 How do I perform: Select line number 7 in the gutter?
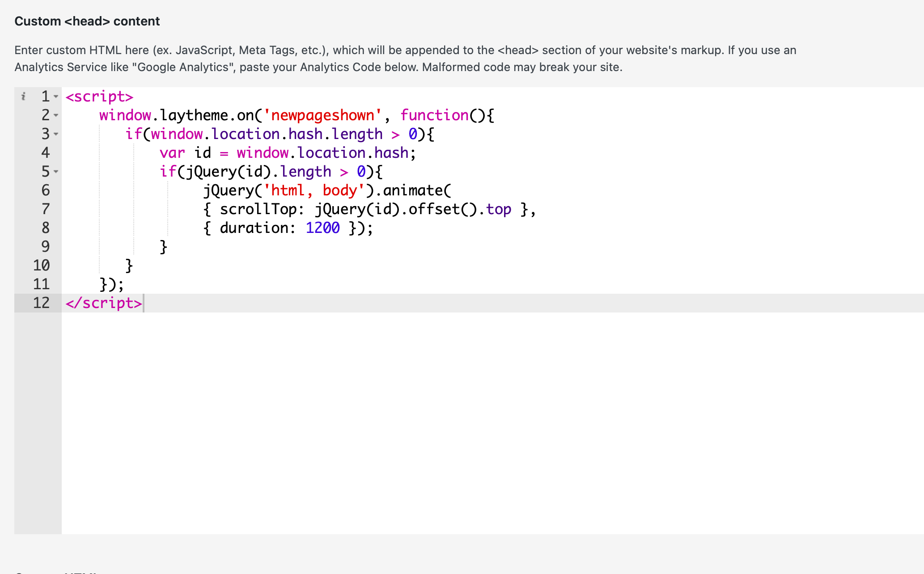pyautogui.click(x=45, y=209)
